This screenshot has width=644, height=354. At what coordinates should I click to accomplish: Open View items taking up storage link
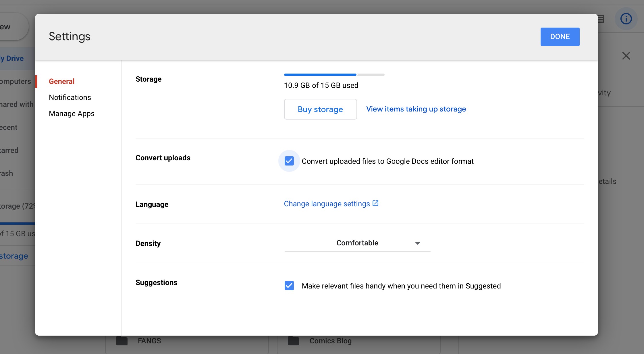[416, 109]
